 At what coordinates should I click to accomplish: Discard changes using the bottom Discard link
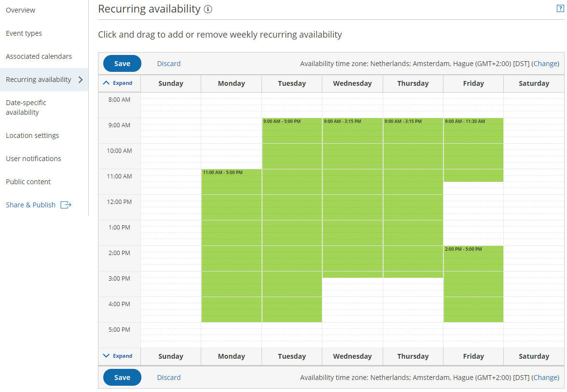tap(169, 378)
